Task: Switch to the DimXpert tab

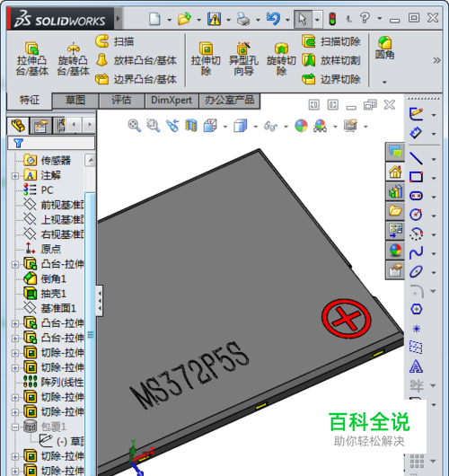Action: click(172, 101)
